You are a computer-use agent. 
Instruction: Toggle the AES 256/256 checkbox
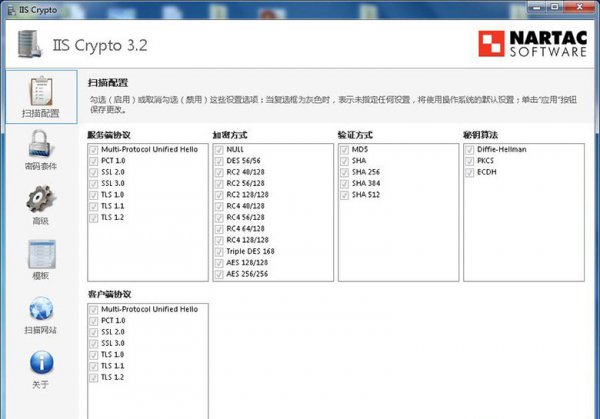click(219, 274)
